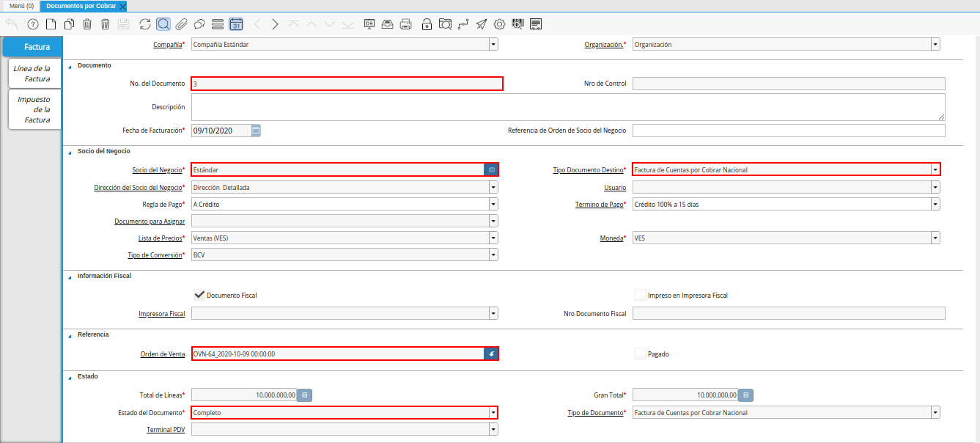Screen dimensions: 980x443
Task: Click the paper plane icon in the toolbar
Action: pyautogui.click(x=481, y=24)
